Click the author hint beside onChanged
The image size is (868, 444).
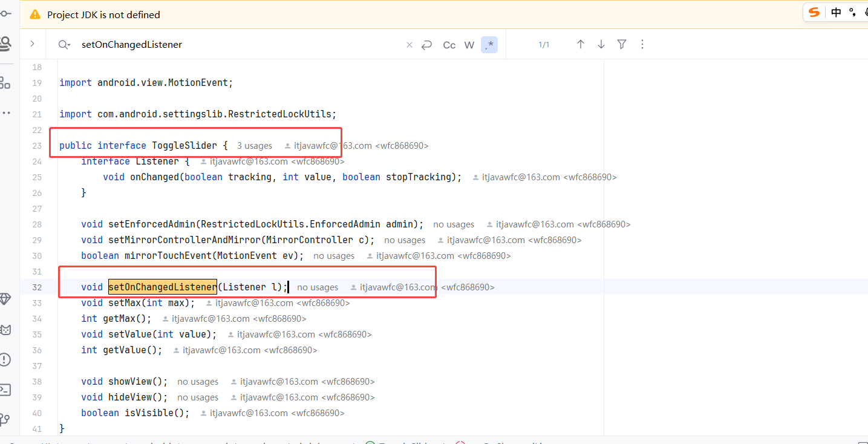tap(544, 177)
